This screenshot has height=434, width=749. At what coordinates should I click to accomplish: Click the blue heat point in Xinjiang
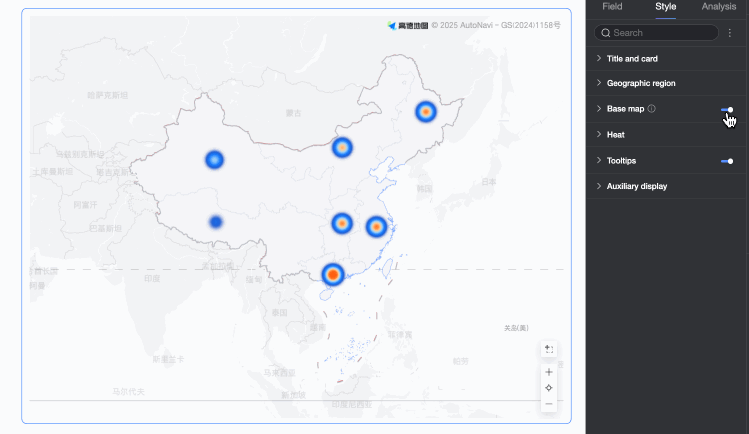click(x=214, y=159)
